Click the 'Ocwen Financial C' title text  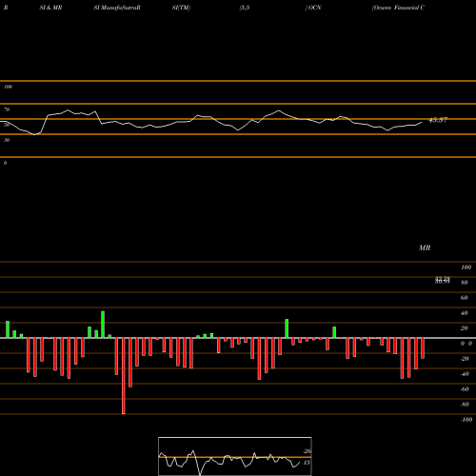(x=398, y=8)
